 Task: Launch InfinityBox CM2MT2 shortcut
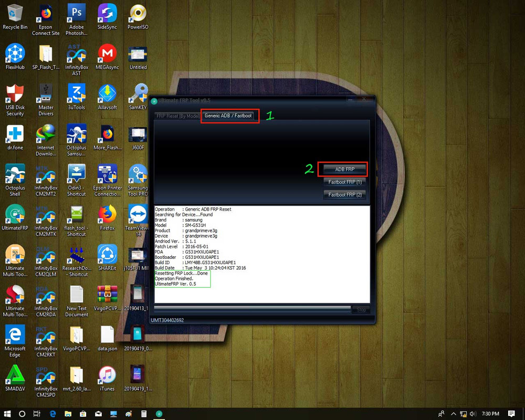(46, 180)
